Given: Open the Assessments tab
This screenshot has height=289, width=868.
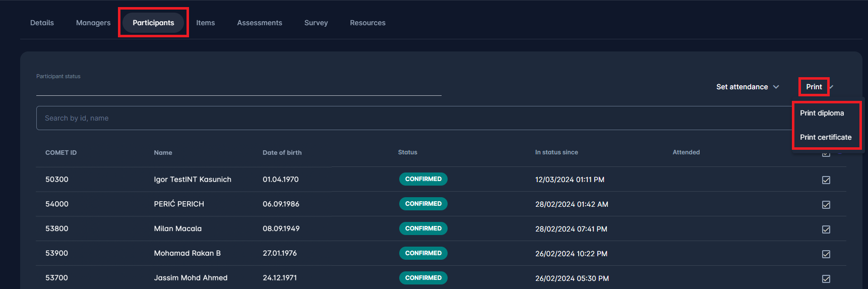Looking at the screenshot, I should click(260, 23).
